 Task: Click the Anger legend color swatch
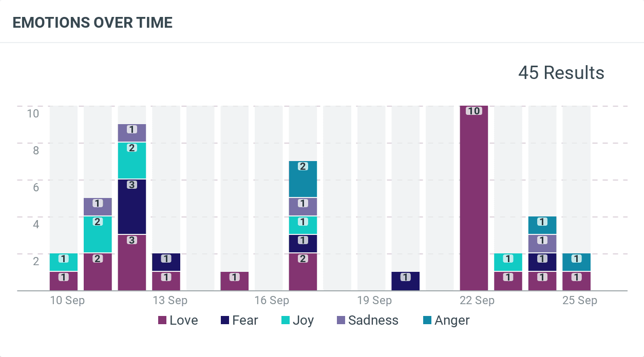click(x=427, y=321)
